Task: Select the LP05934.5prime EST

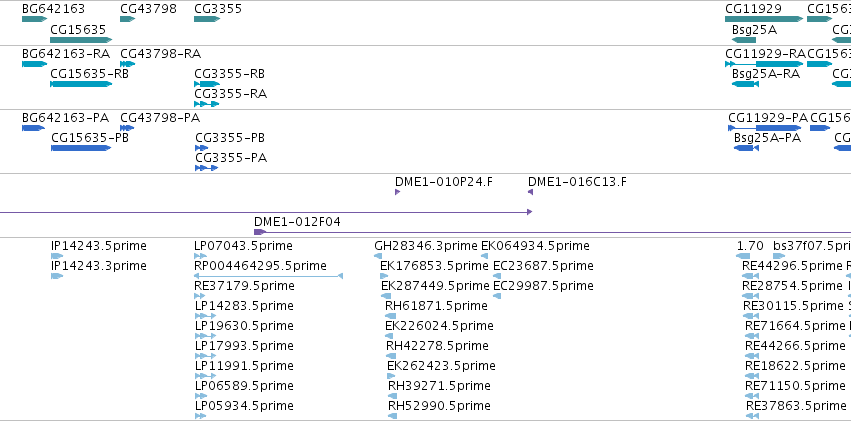Action: tap(200, 417)
